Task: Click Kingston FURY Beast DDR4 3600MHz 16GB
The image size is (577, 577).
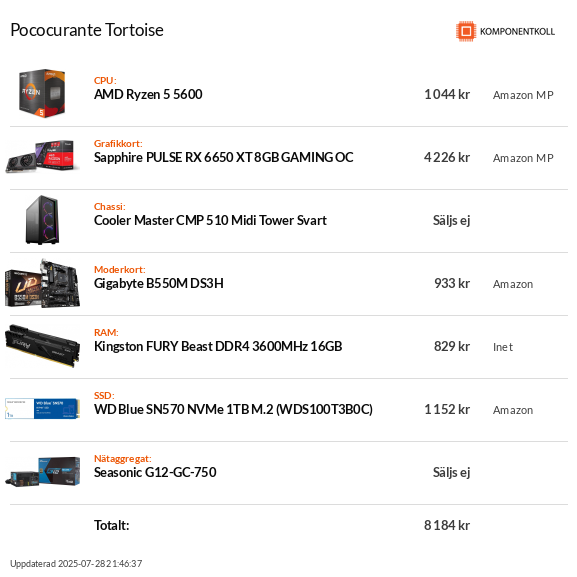Action: pyautogui.click(x=218, y=347)
